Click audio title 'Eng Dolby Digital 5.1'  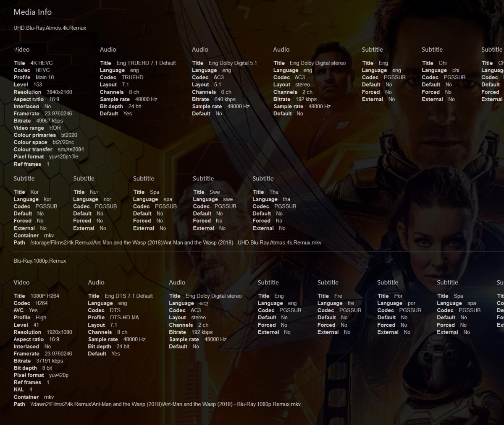[233, 63]
